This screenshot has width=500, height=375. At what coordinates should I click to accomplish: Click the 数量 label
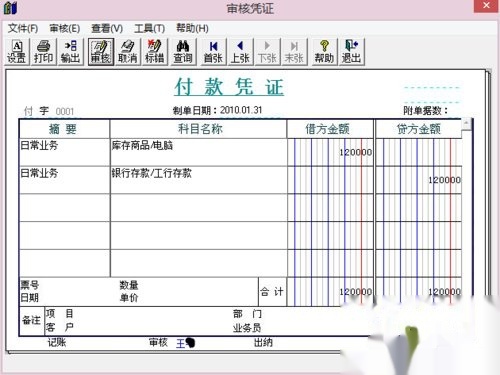click(x=129, y=285)
